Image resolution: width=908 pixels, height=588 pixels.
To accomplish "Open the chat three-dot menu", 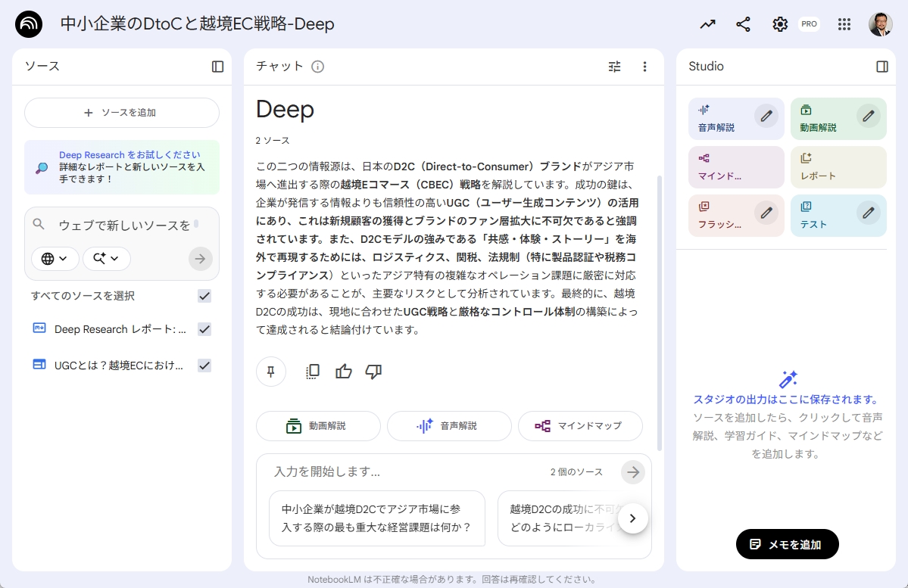I will [x=644, y=67].
